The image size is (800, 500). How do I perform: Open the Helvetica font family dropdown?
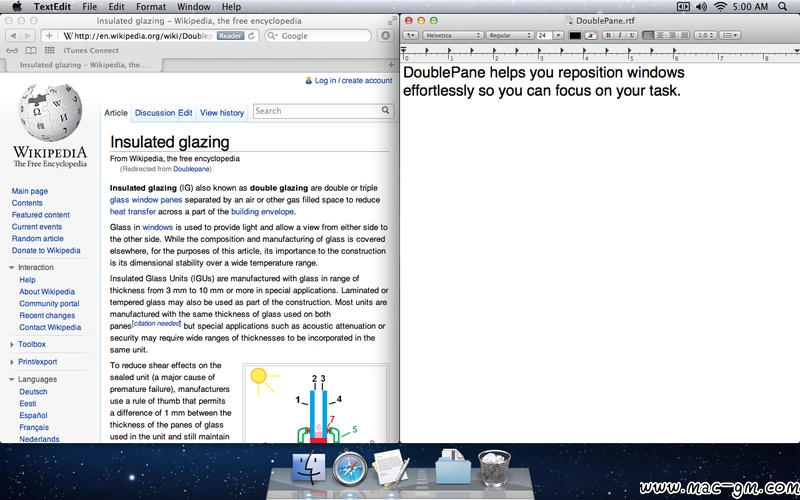click(453, 35)
